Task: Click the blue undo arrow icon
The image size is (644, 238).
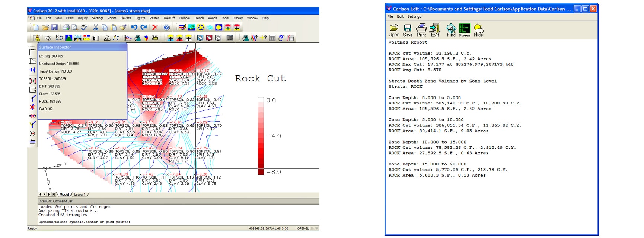Action: tap(134, 28)
